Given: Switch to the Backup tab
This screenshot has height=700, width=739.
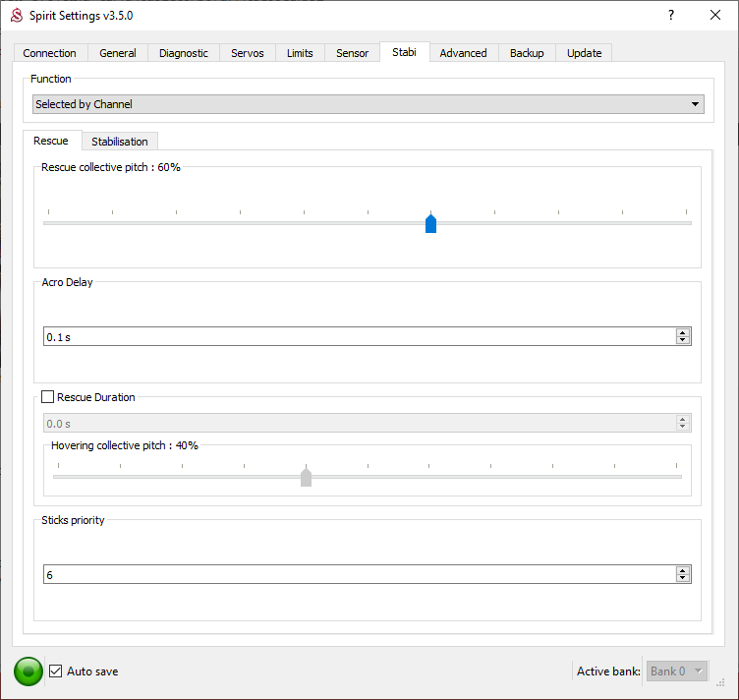Looking at the screenshot, I should click(x=527, y=53).
